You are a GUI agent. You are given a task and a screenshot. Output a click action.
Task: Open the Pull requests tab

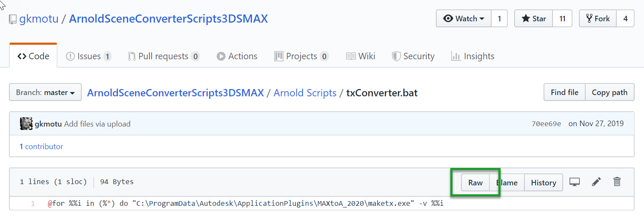[163, 56]
